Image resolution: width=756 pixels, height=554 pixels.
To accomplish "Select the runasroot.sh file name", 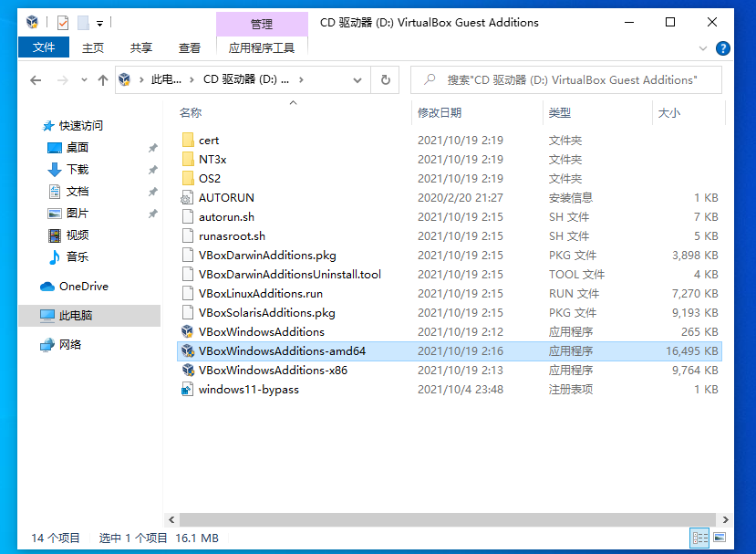I will 232,236.
